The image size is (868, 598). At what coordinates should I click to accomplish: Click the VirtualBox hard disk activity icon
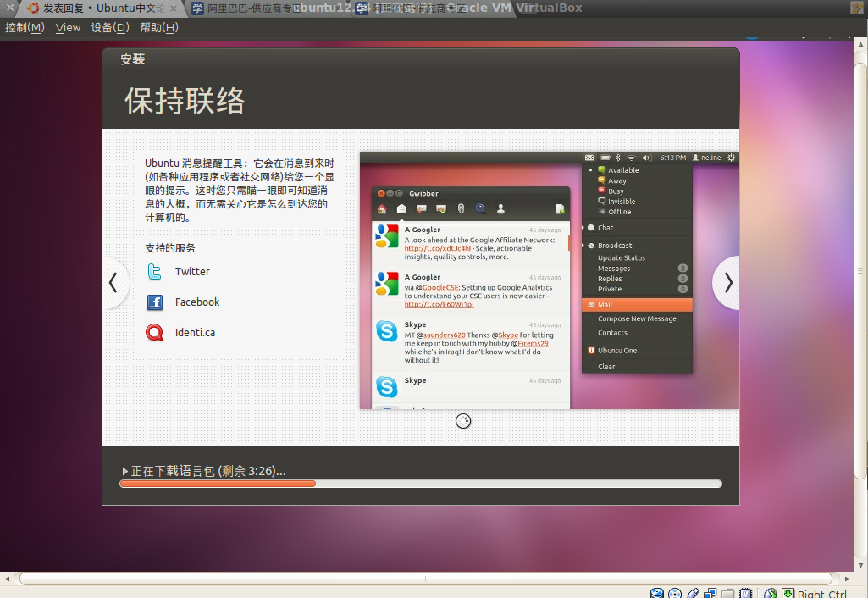point(656,593)
